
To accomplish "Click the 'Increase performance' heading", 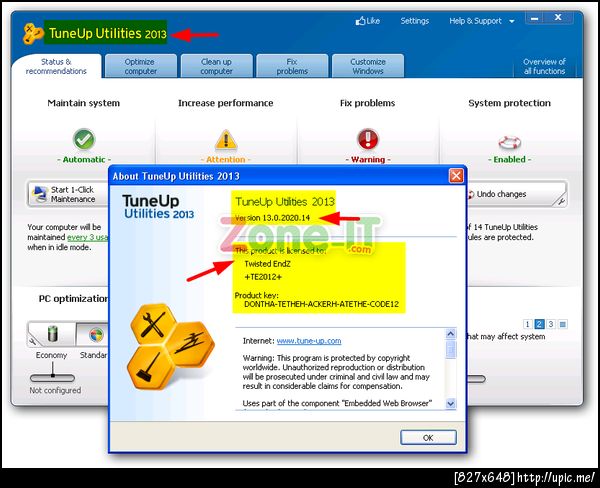I will point(226,103).
